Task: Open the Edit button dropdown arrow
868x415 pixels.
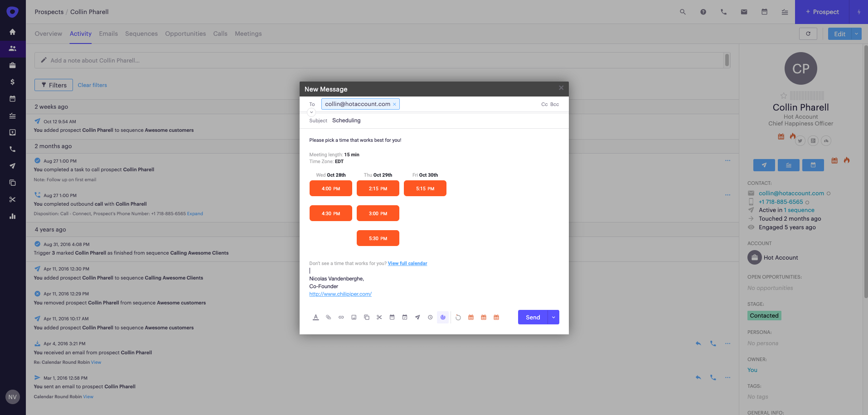Action: [x=856, y=34]
